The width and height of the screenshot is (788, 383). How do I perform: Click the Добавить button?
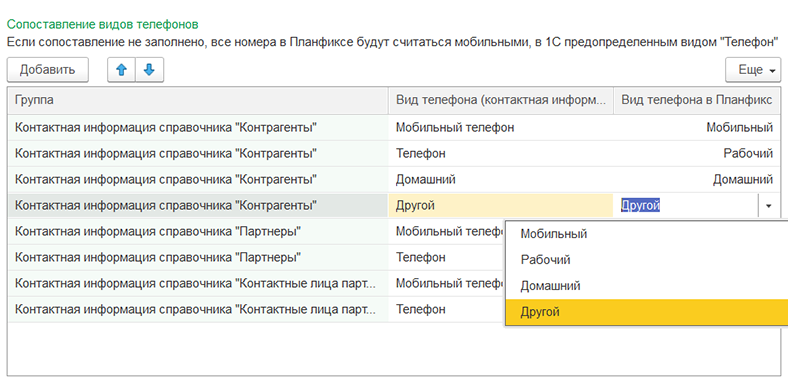[48, 70]
